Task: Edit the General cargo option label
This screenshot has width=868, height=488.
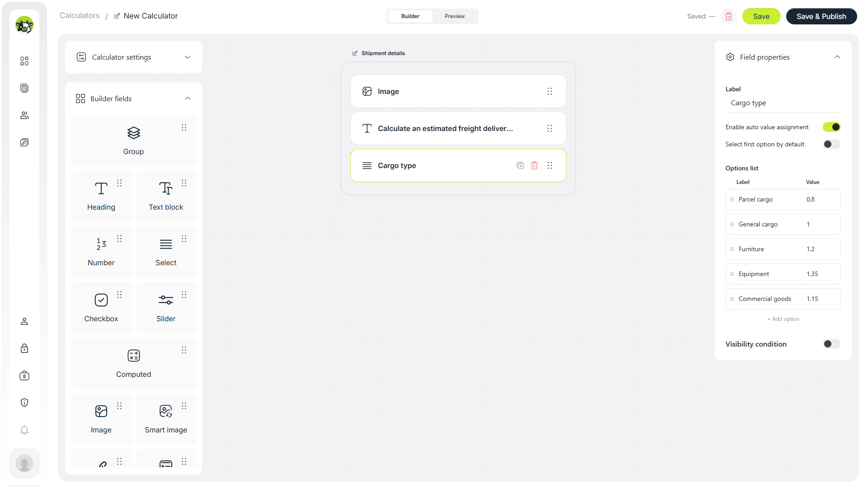Action: (768, 224)
